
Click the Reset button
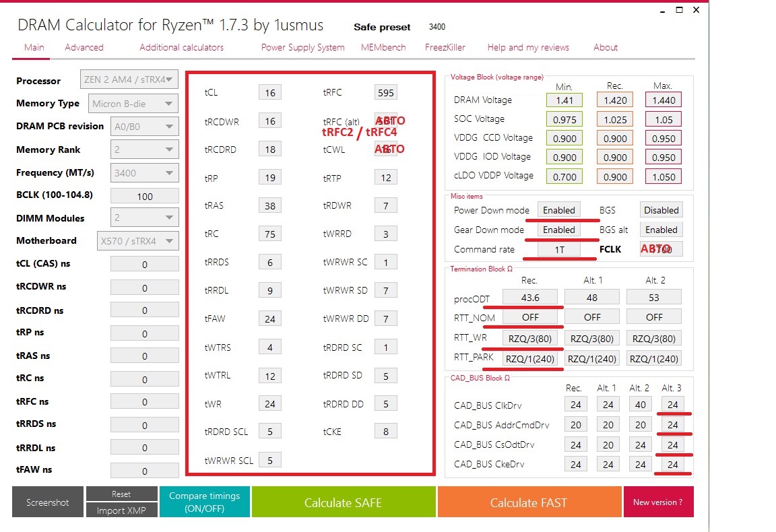[x=121, y=494]
